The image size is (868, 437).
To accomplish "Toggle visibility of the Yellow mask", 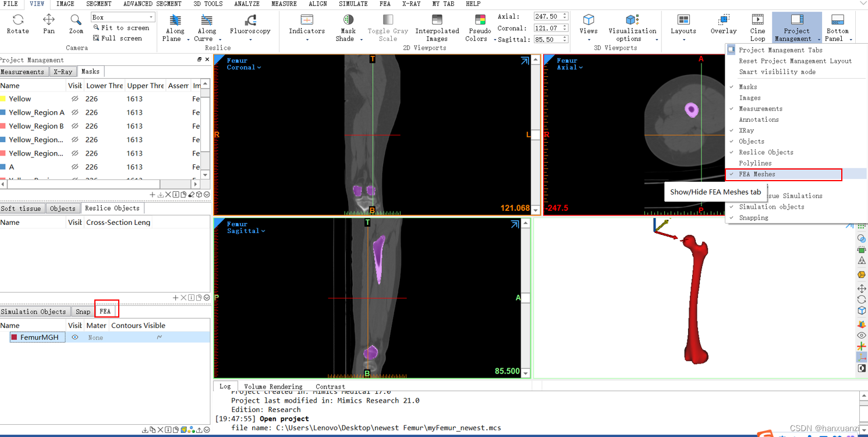I will [x=75, y=99].
